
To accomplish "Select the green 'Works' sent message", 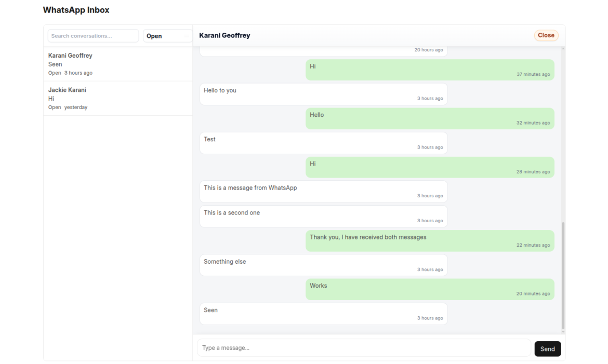I will [430, 289].
